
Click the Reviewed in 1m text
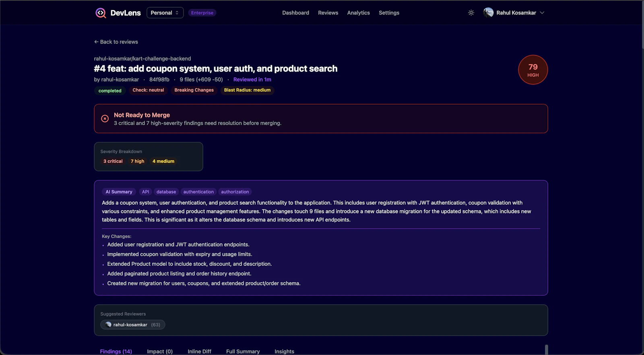252,80
